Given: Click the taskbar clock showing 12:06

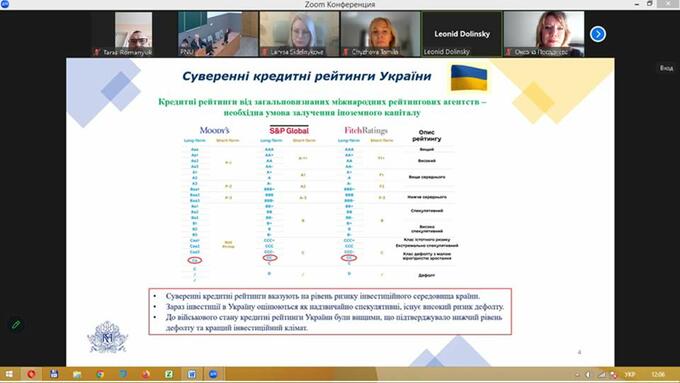Looking at the screenshot, I should tap(658, 374).
